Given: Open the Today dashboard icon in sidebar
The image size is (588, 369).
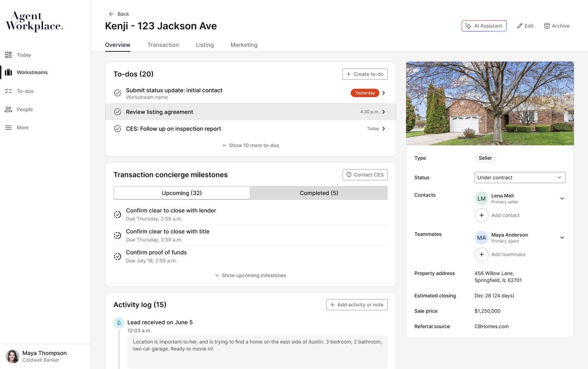Looking at the screenshot, I should click(8, 55).
